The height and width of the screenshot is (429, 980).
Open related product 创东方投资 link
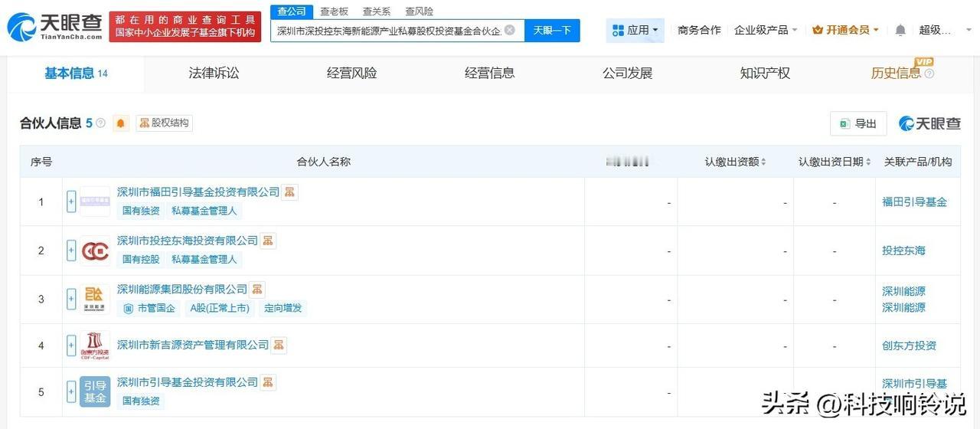point(909,345)
